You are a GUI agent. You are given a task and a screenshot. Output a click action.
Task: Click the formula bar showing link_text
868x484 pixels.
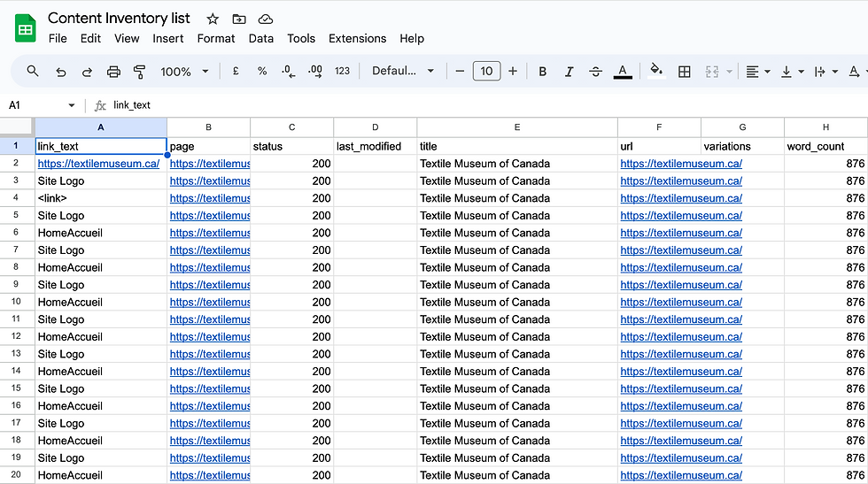[x=487, y=105]
